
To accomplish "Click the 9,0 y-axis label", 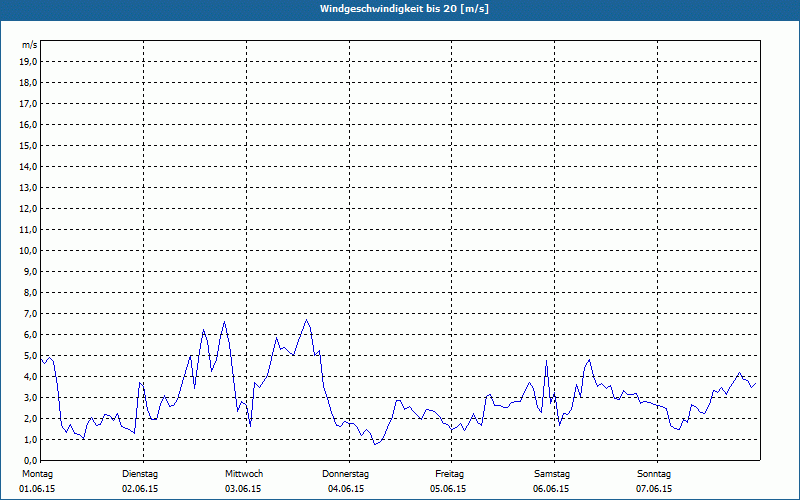I will pos(30,271).
